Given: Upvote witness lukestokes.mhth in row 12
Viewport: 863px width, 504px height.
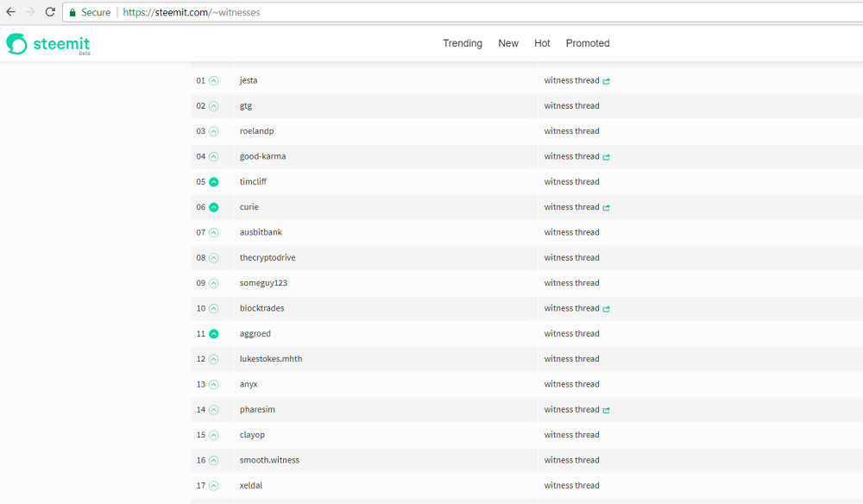Looking at the screenshot, I should click(x=214, y=359).
